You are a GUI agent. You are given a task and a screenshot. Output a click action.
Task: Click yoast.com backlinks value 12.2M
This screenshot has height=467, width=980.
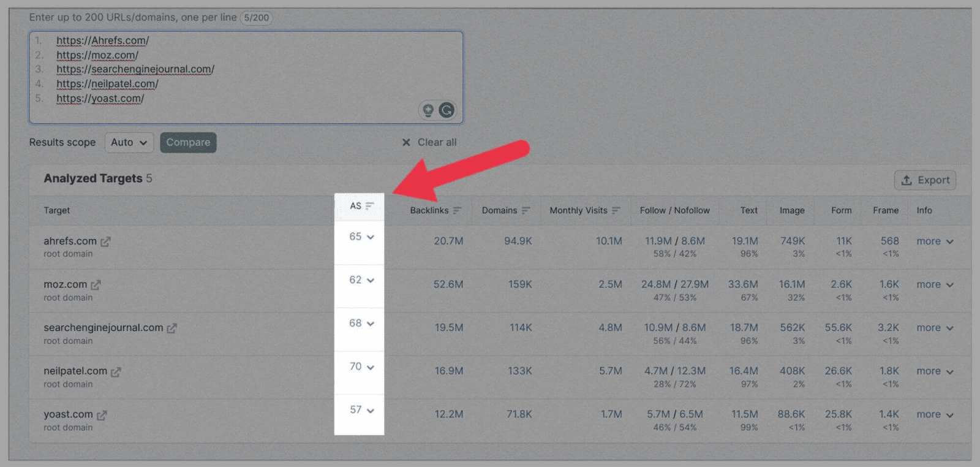pyautogui.click(x=449, y=414)
